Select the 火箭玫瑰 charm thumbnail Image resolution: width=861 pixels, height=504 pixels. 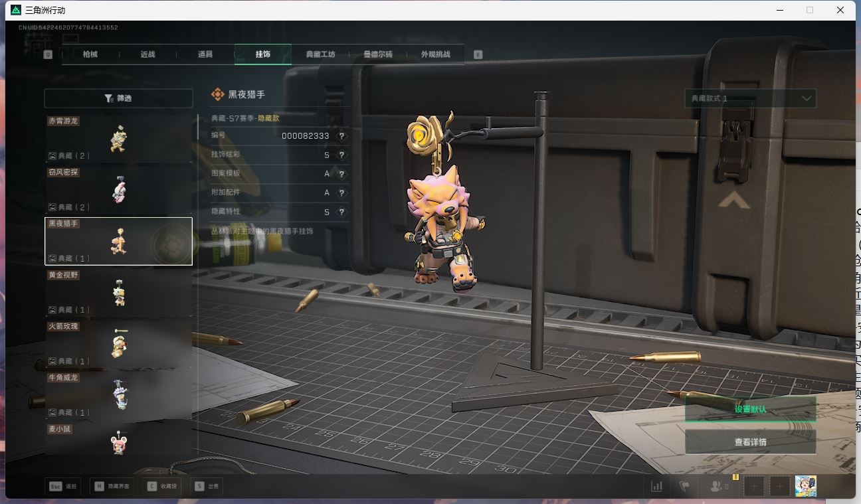118,344
